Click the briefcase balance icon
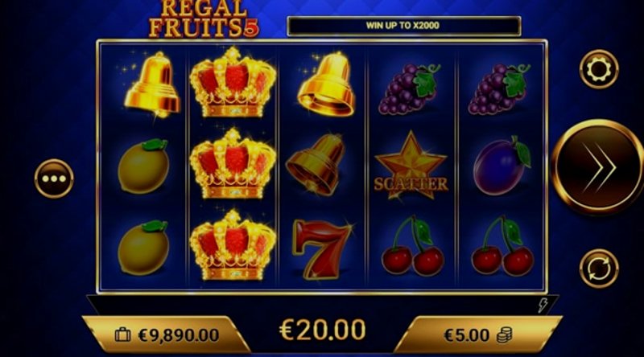 tap(122, 335)
